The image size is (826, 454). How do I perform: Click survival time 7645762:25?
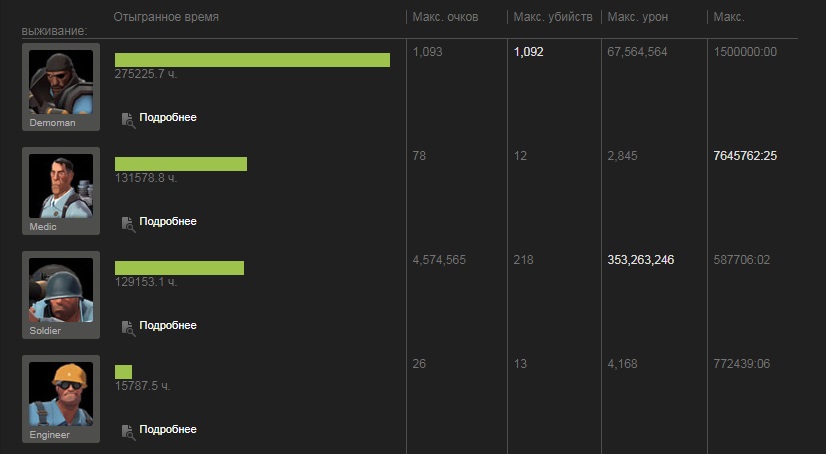(745, 156)
